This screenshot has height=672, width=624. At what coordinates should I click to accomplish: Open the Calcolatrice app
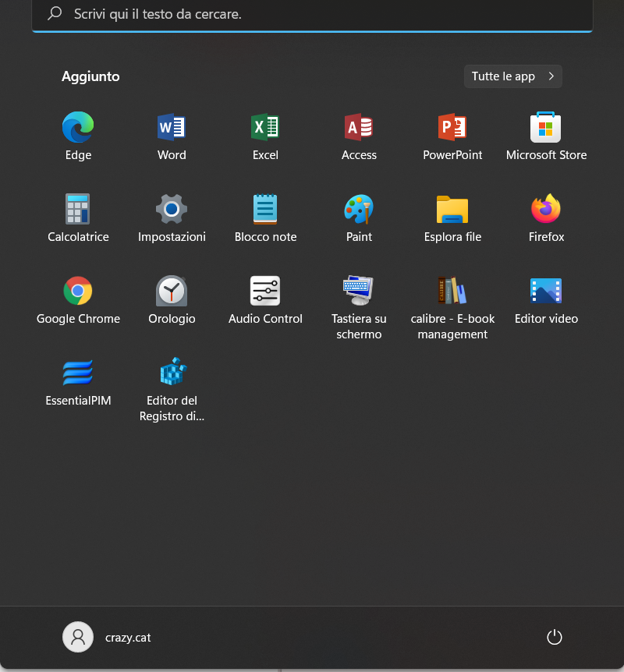pyautogui.click(x=78, y=209)
